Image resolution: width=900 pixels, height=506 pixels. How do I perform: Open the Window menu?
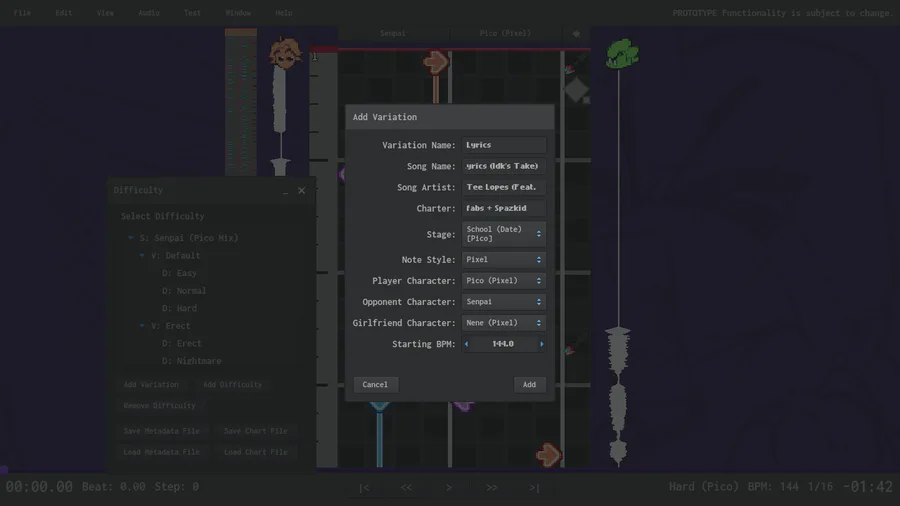point(238,13)
